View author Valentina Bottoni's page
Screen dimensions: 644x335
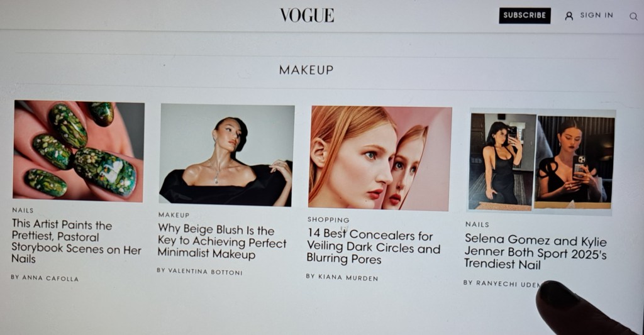[x=199, y=272]
